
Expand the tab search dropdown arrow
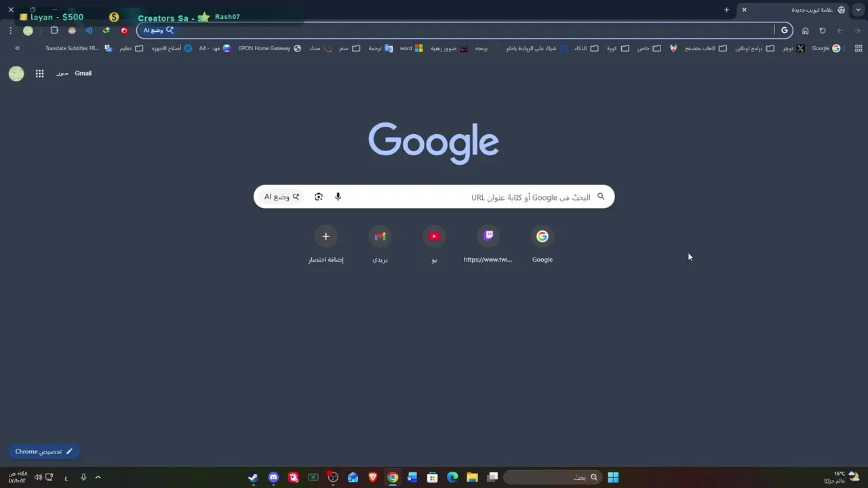tap(859, 10)
